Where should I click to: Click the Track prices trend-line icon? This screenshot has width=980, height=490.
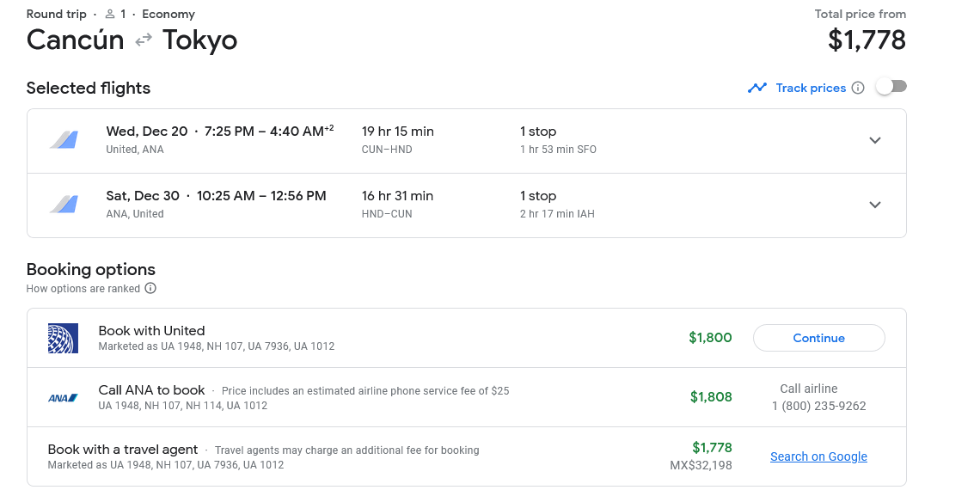pos(756,89)
